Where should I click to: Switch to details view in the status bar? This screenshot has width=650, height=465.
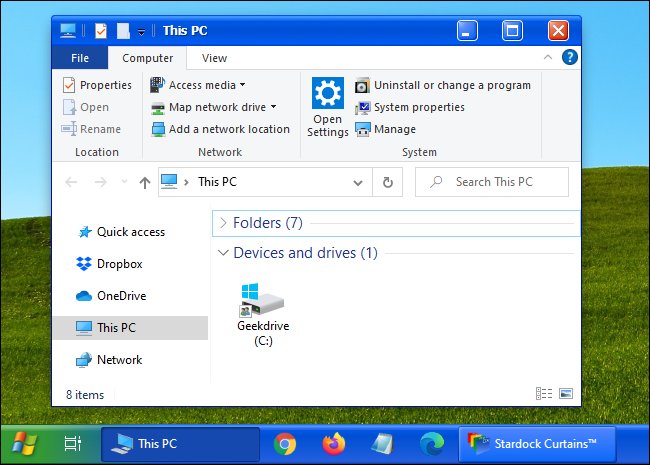(544, 393)
